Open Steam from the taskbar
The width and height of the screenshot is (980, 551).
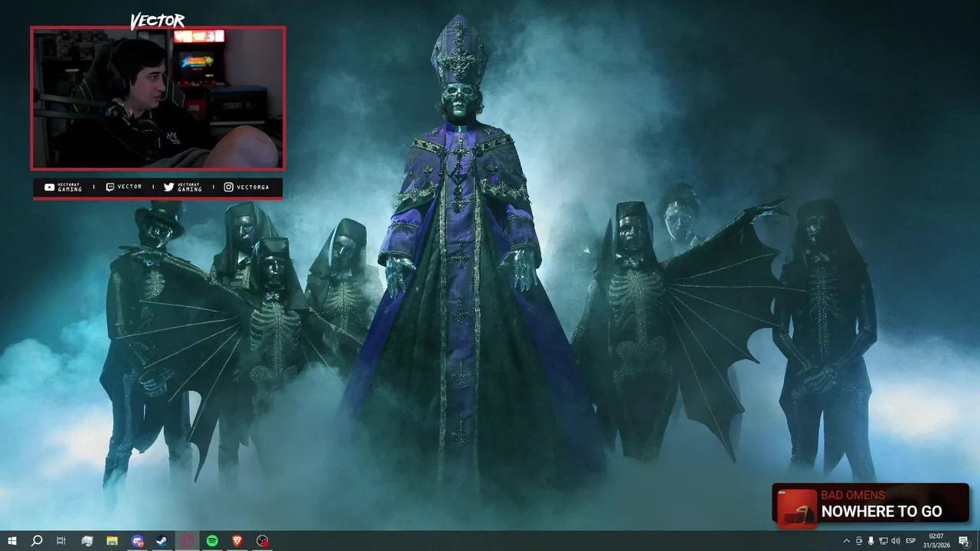point(162,541)
